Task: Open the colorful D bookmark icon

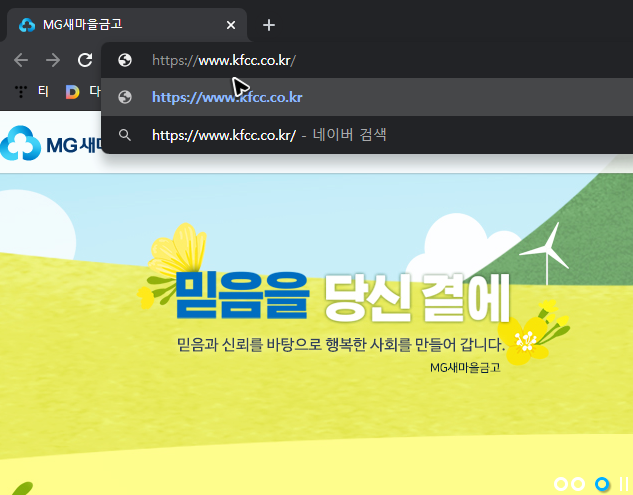Action: pyautogui.click(x=72, y=92)
